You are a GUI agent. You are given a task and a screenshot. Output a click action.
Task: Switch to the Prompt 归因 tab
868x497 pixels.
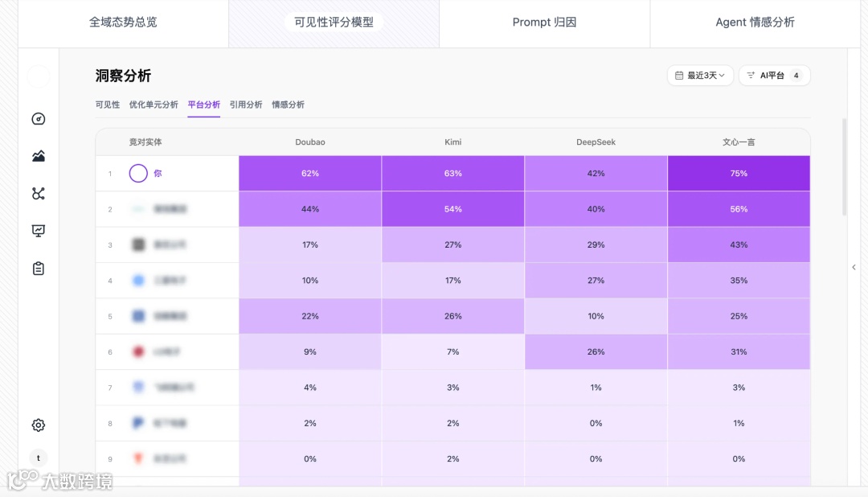coord(544,23)
